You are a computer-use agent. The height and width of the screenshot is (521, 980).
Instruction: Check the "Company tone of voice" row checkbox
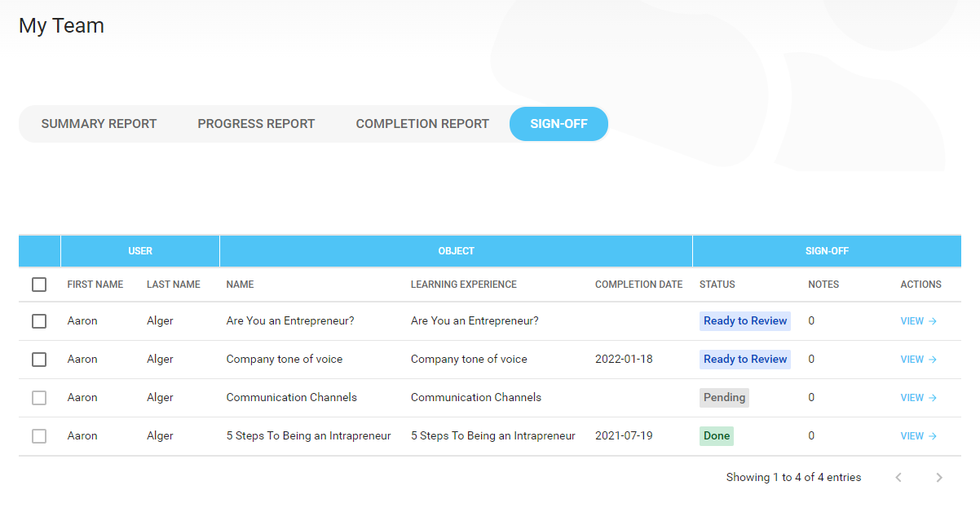click(x=38, y=359)
